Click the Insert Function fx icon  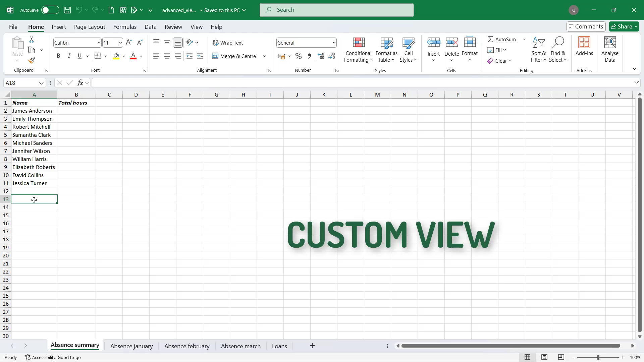(x=80, y=83)
